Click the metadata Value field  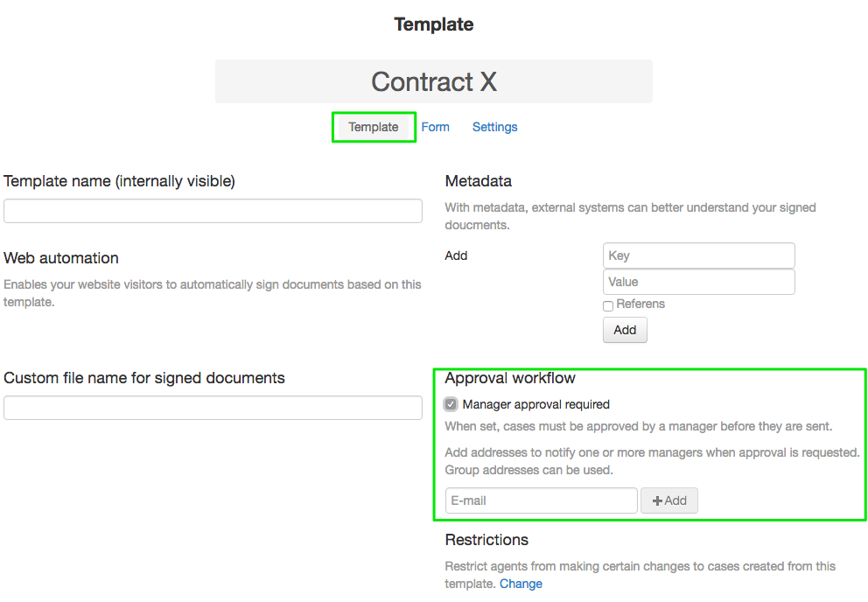tap(698, 282)
